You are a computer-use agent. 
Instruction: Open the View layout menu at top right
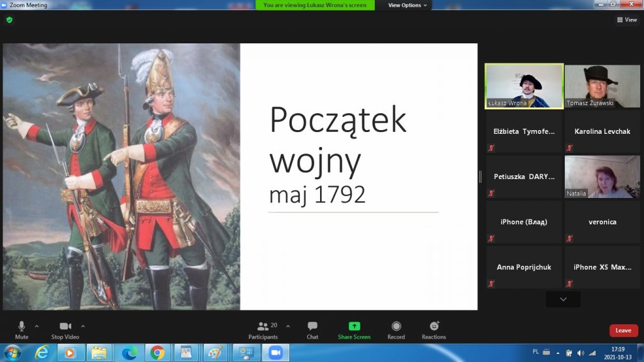tap(626, 19)
